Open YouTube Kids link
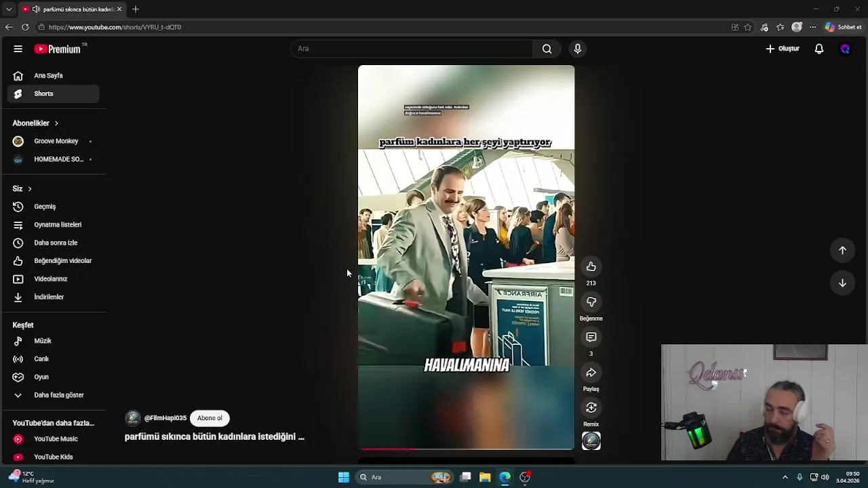868x488 pixels. pyautogui.click(x=54, y=457)
